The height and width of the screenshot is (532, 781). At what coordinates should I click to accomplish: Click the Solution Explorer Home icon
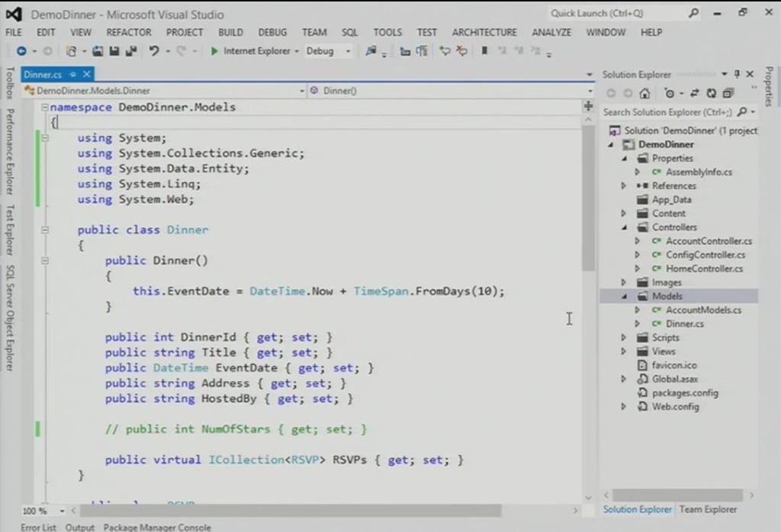pos(644,93)
